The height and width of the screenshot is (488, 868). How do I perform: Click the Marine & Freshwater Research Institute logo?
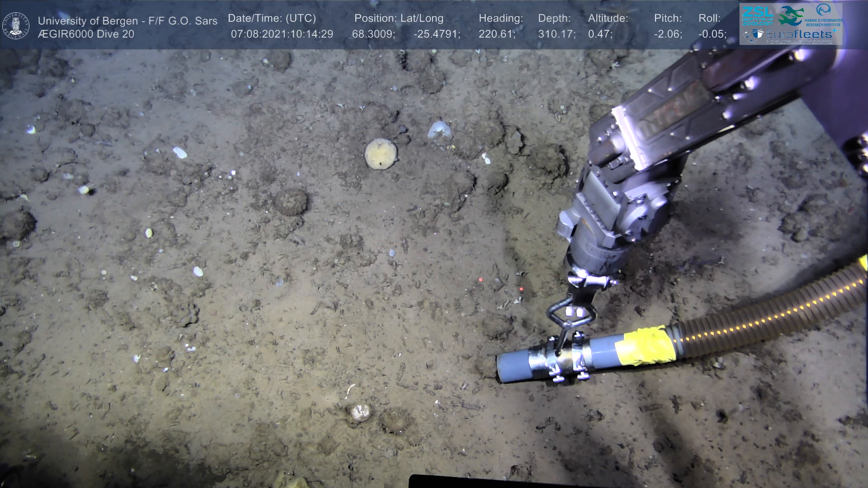(x=824, y=14)
